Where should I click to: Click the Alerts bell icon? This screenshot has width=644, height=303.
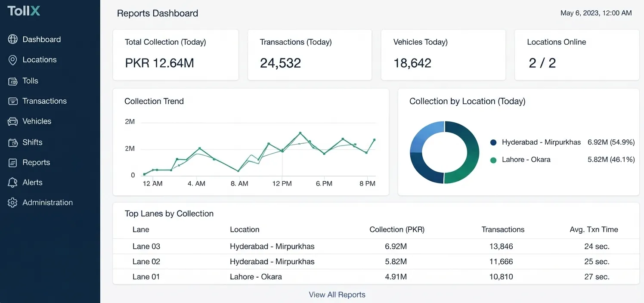point(13,182)
